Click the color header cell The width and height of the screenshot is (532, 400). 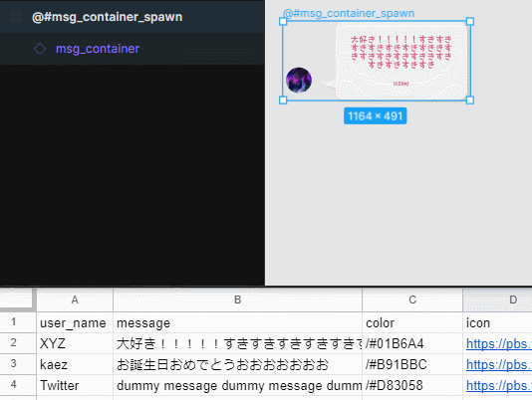tap(412, 322)
